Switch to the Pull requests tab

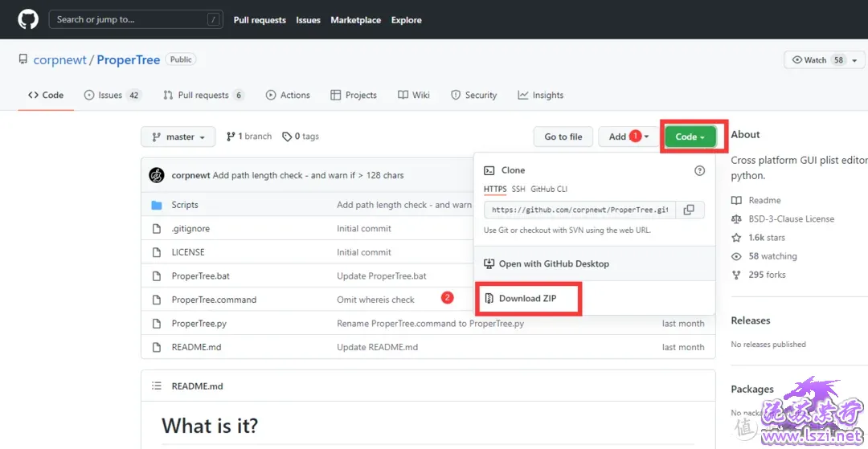[203, 95]
